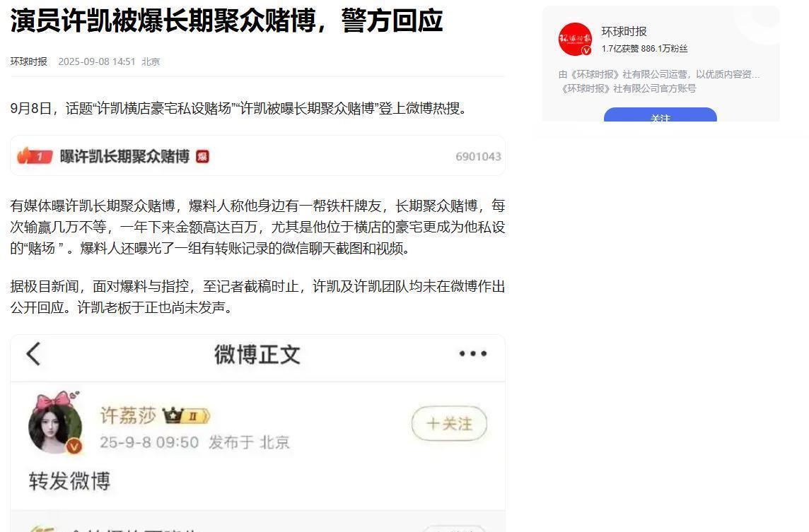
Task: Open the 环球时报 account name in sidebar
Action: (624, 32)
